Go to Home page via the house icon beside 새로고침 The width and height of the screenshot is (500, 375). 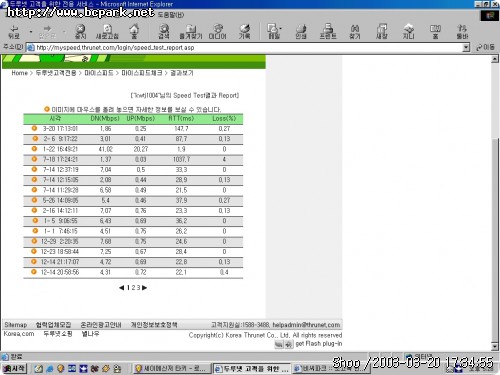click(x=134, y=32)
